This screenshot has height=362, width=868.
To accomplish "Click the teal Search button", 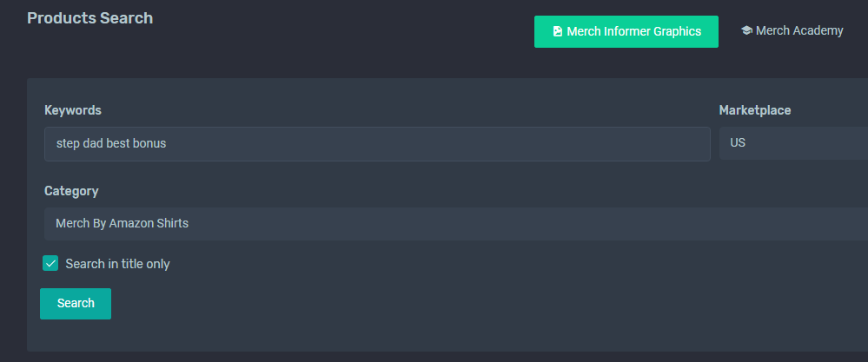I will tap(76, 304).
